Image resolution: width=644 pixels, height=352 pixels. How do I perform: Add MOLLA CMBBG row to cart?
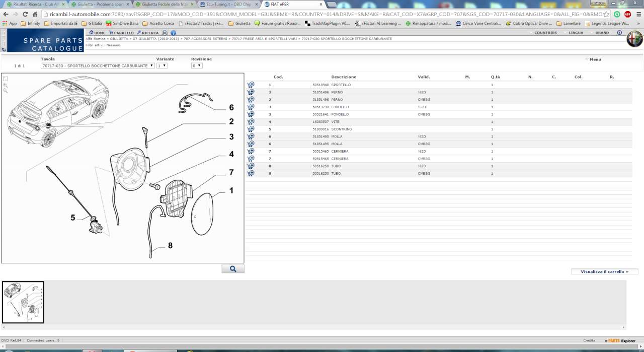(x=251, y=144)
